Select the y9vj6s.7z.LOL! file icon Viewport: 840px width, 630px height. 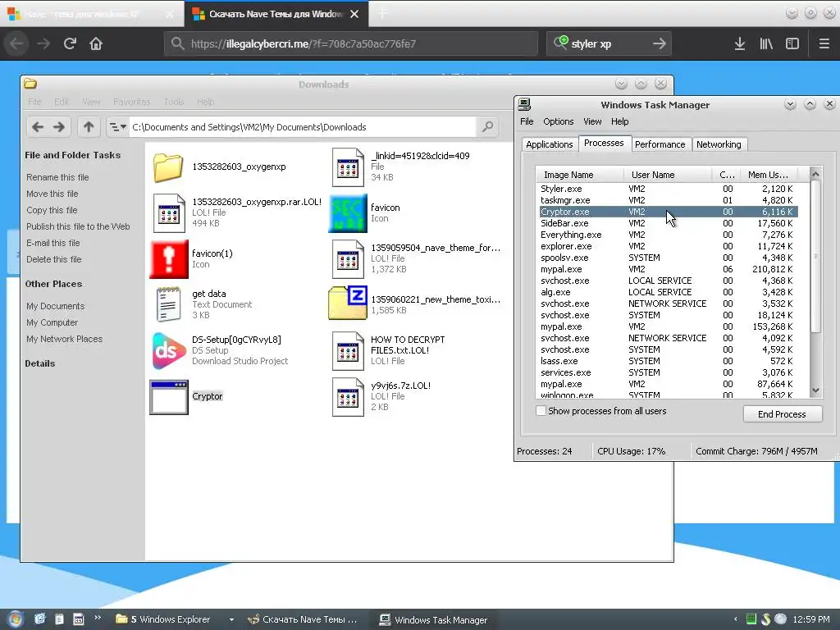click(348, 397)
